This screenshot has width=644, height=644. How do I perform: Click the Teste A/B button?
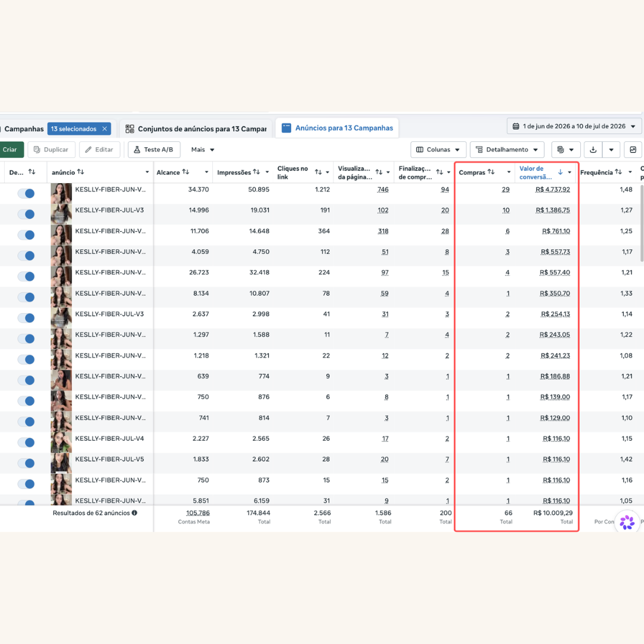click(x=154, y=150)
